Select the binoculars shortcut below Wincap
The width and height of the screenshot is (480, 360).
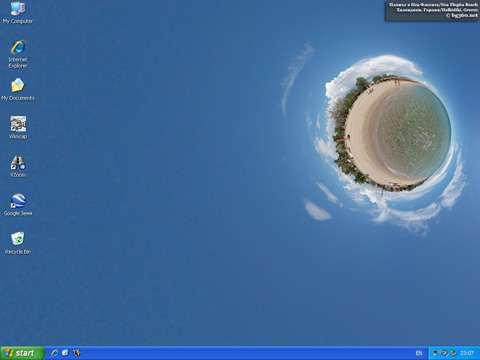(18, 166)
